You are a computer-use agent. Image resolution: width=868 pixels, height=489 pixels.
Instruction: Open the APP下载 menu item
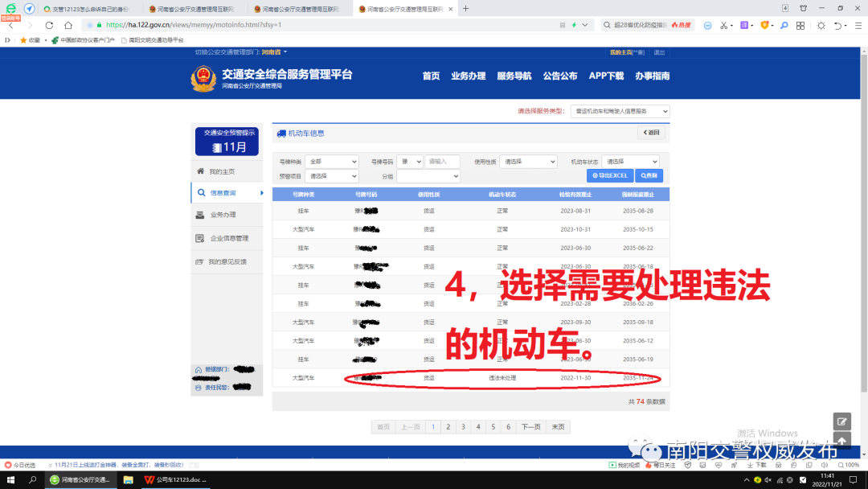tap(606, 76)
